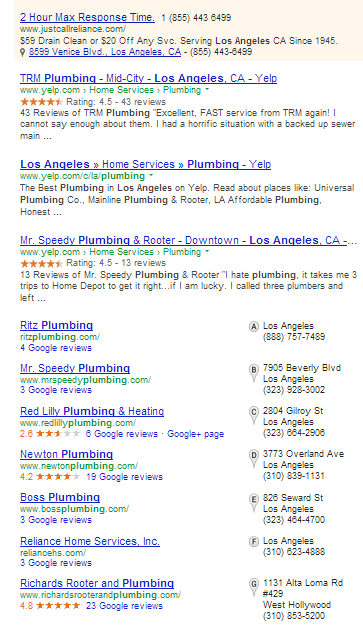Screen dimensions: 363x625
Task: Open the 2 Hour Max Response Time ad
Action: pos(87,18)
